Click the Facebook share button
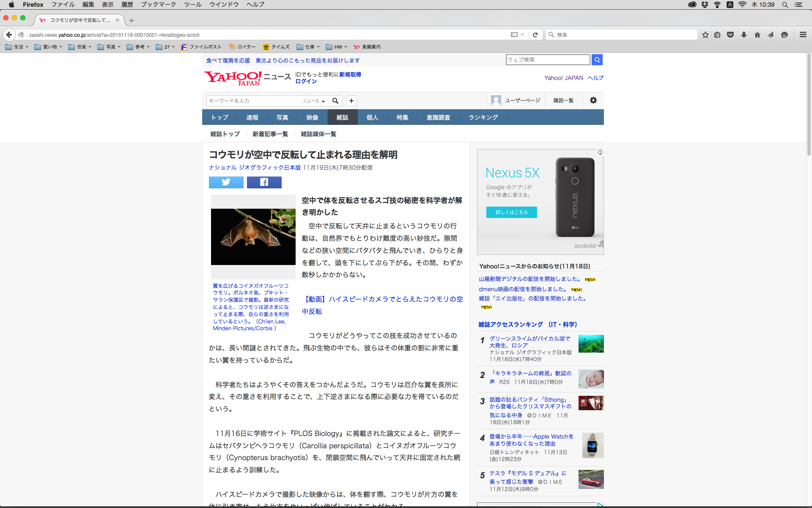This screenshot has width=812, height=508. click(264, 182)
